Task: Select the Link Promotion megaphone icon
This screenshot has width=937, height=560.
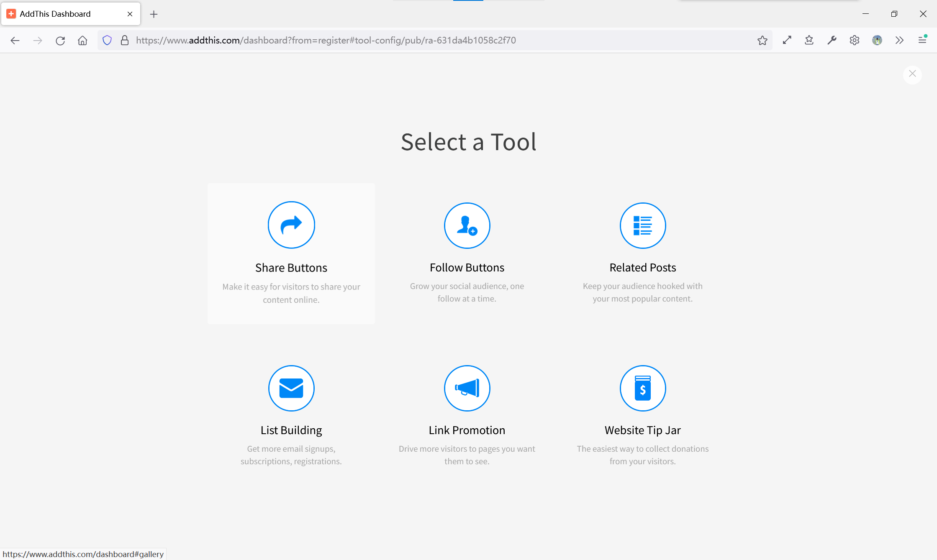Action: [467, 388]
